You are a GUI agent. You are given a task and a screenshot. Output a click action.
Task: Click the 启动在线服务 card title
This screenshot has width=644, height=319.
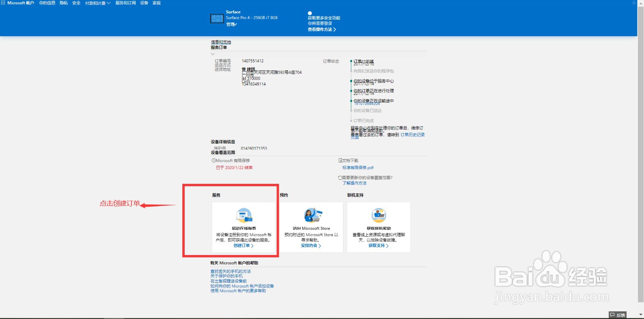point(244,228)
